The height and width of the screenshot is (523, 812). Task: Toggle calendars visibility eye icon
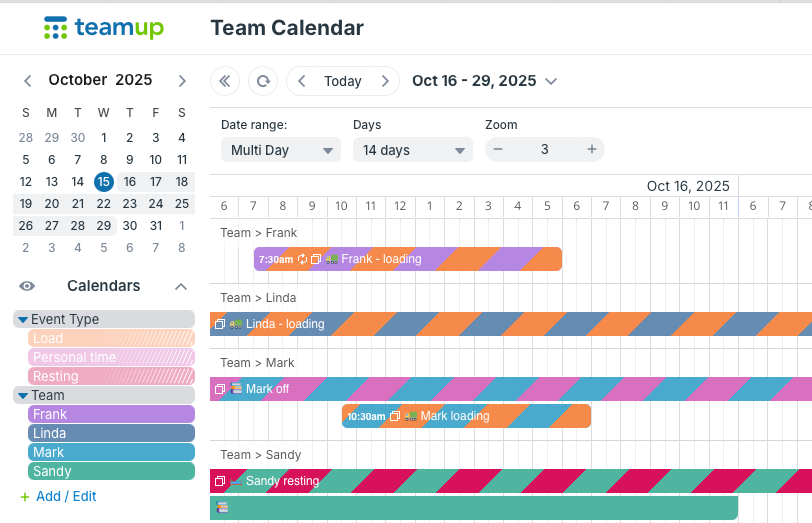(x=27, y=286)
